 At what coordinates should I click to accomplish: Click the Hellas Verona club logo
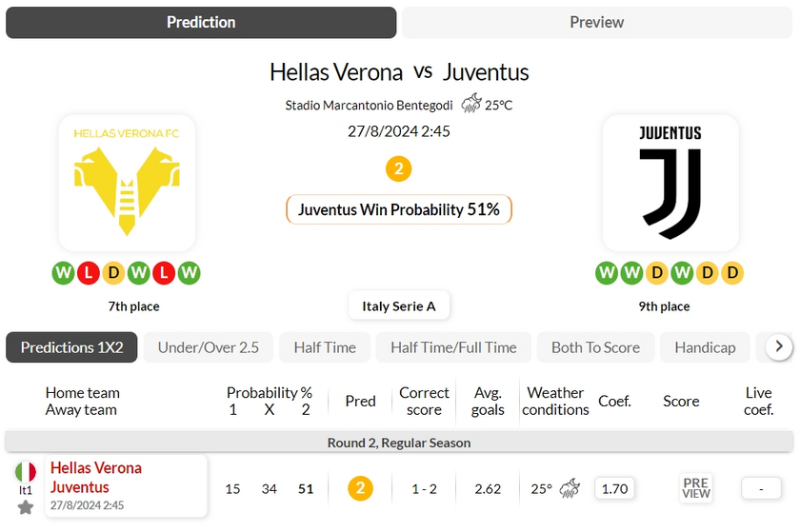(x=127, y=183)
